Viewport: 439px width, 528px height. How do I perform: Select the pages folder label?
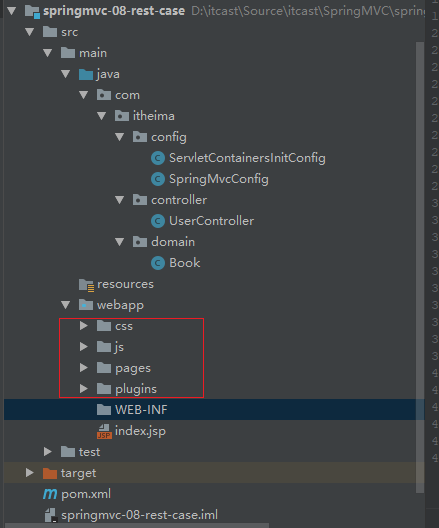[133, 368]
